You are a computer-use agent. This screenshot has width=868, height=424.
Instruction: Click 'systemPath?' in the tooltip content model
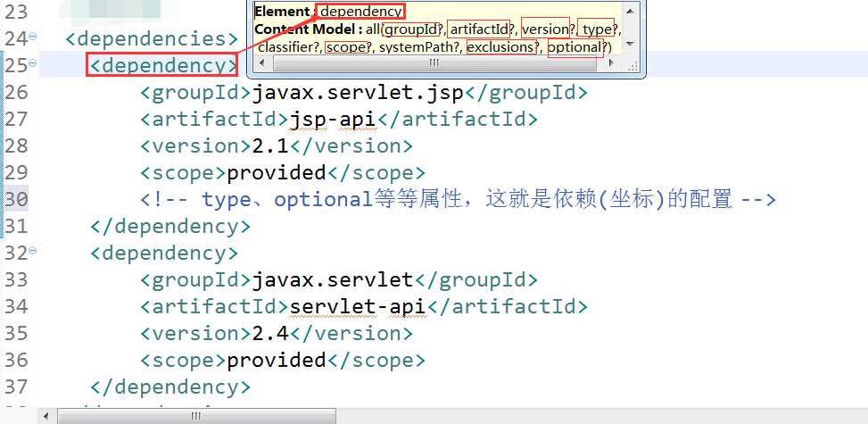point(419,47)
